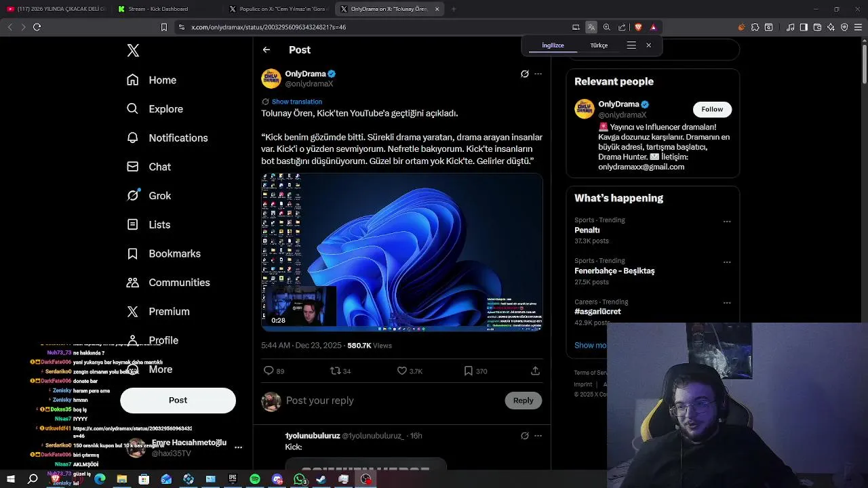This screenshot has width=868, height=488.
Task: Open Brave wallet icon in toolbar
Action: coord(817,27)
